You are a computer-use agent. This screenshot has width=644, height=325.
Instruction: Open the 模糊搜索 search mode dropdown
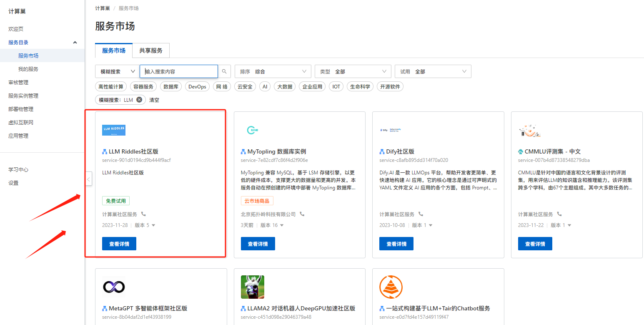click(x=117, y=71)
